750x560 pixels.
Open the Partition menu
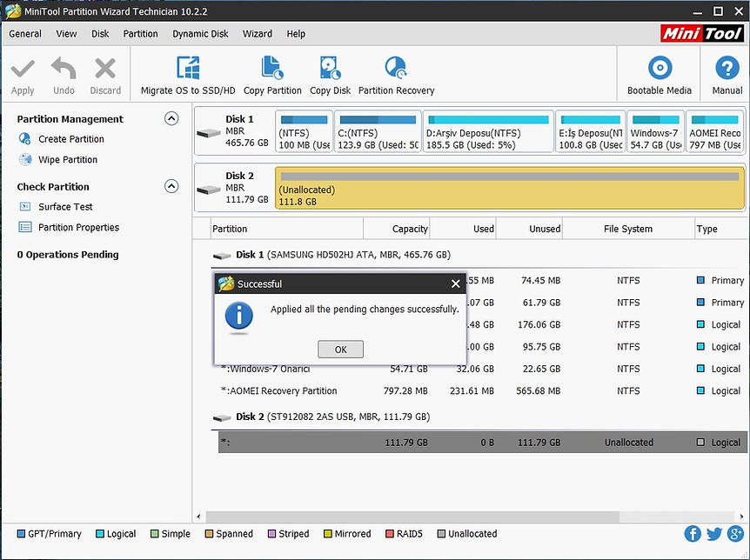(140, 34)
